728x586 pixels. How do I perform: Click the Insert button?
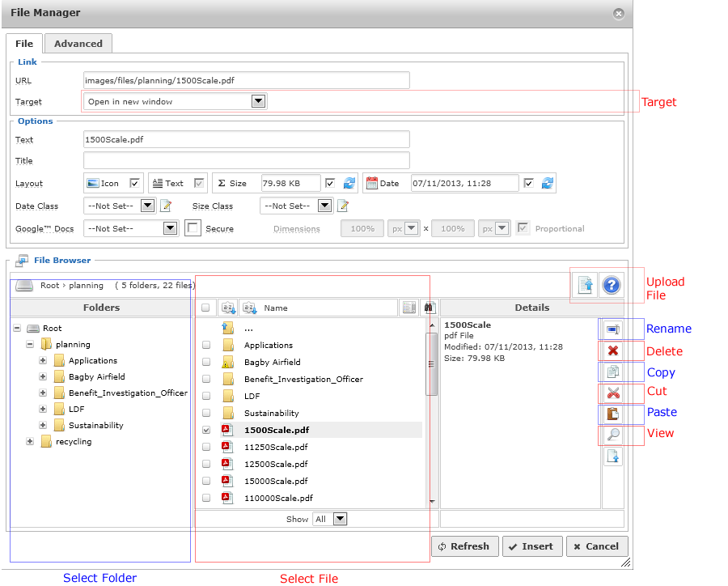[x=532, y=546]
